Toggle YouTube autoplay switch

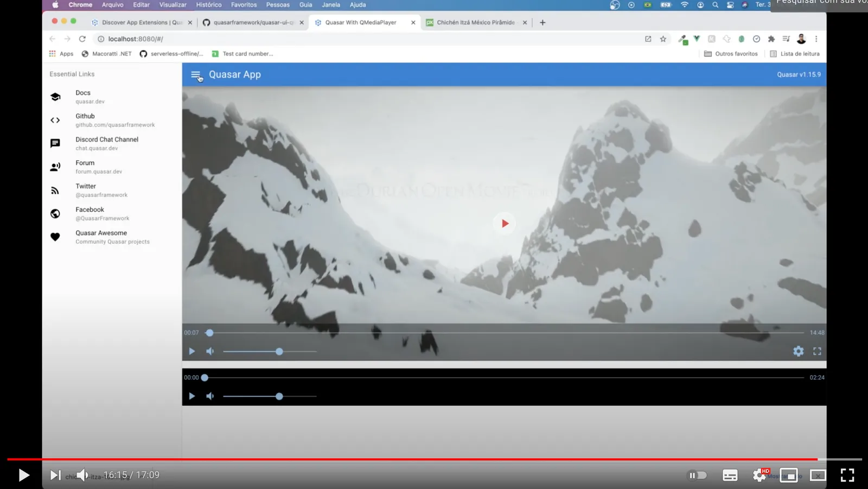(698, 475)
